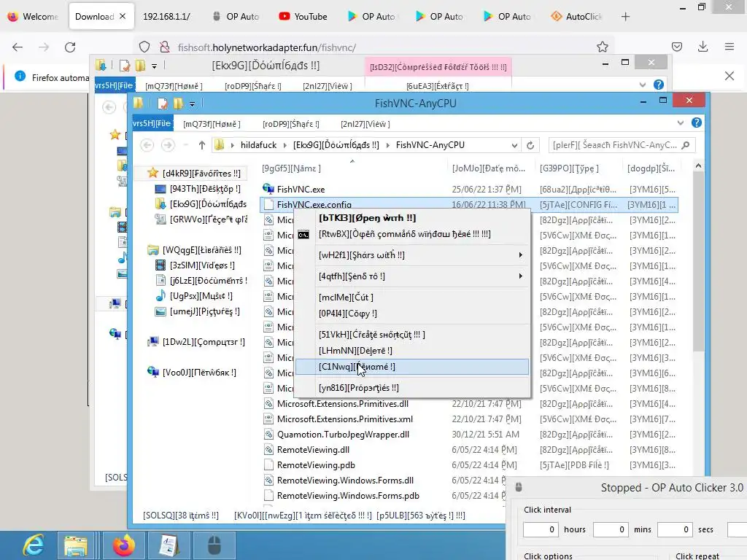Refresh the FishVNC-AnyCPU folder view
Viewport: 747px width, 560px height.
530,145
